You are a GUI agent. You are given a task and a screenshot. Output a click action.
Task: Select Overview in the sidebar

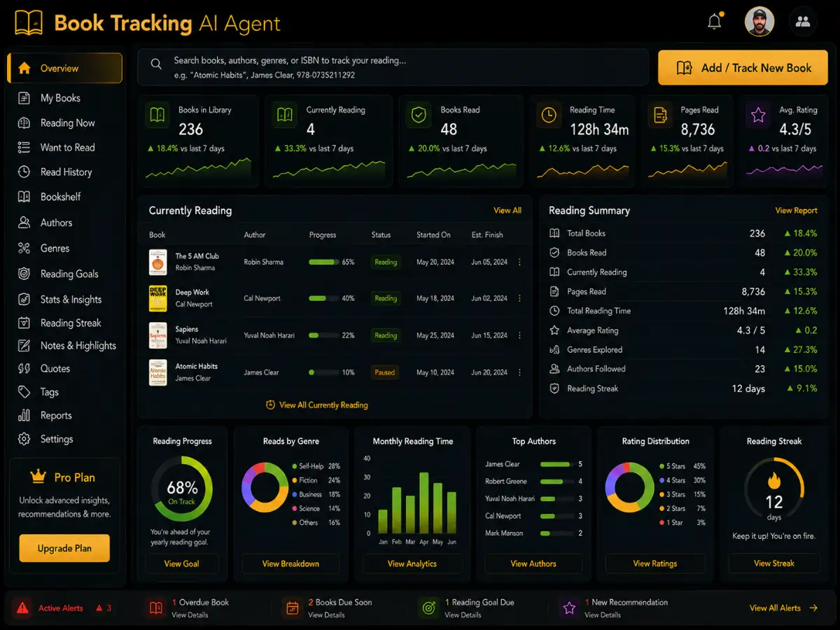coord(64,68)
